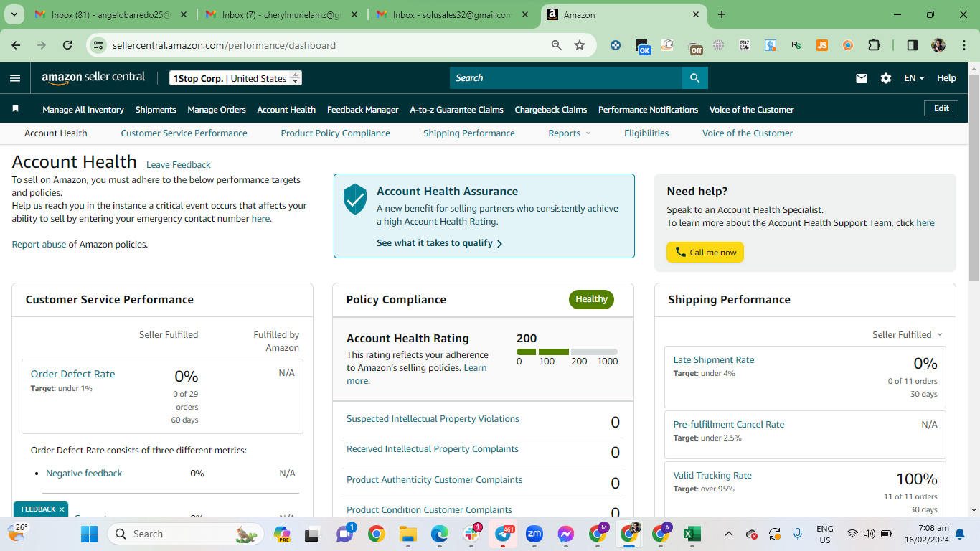Toggle the Chrome side panel
The image size is (980, 551).
[x=913, y=45]
